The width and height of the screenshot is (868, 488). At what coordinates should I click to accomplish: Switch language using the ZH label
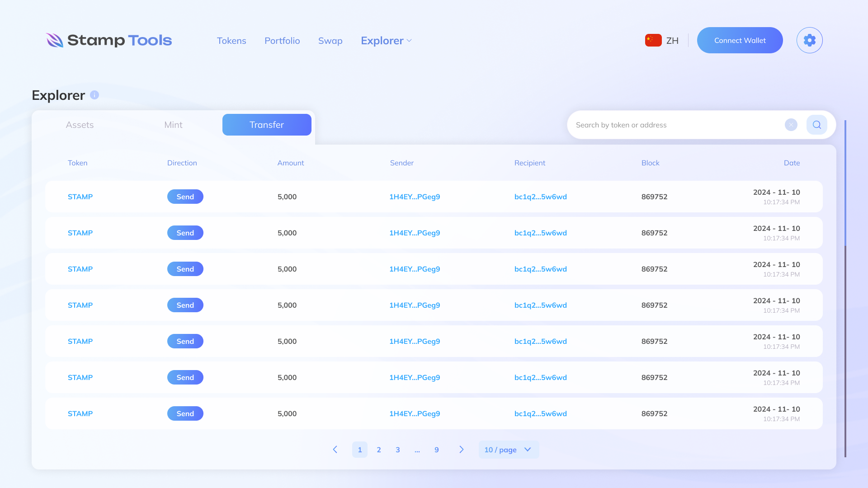coord(672,41)
